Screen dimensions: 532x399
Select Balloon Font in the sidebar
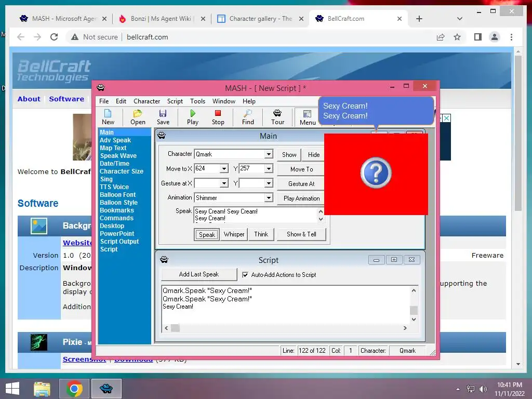118,195
